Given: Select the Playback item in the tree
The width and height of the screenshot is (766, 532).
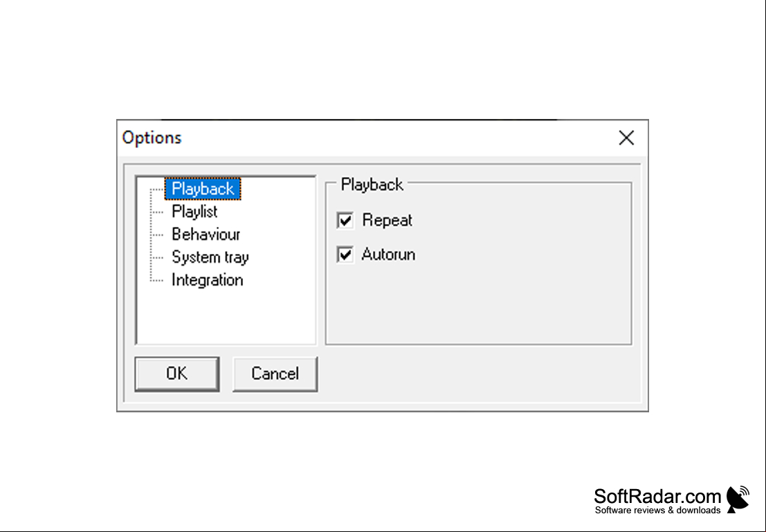Looking at the screenshot, I should 203,189.
